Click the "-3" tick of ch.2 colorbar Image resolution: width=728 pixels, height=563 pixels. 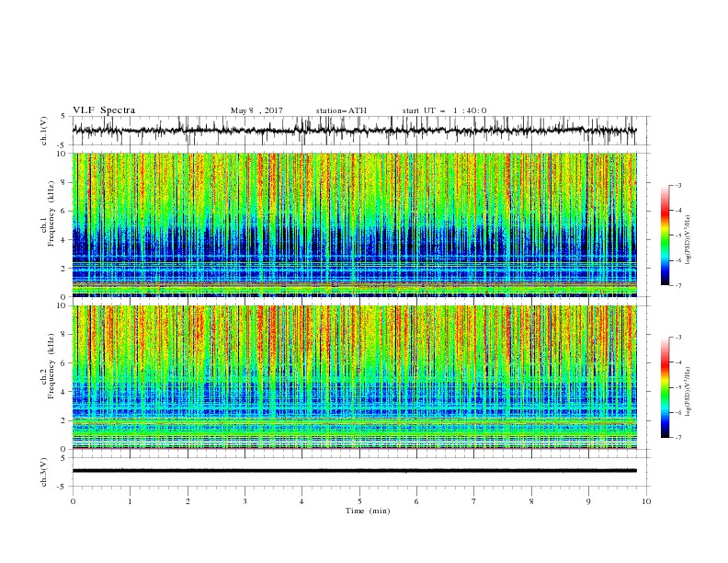click(x=677, y=338)
